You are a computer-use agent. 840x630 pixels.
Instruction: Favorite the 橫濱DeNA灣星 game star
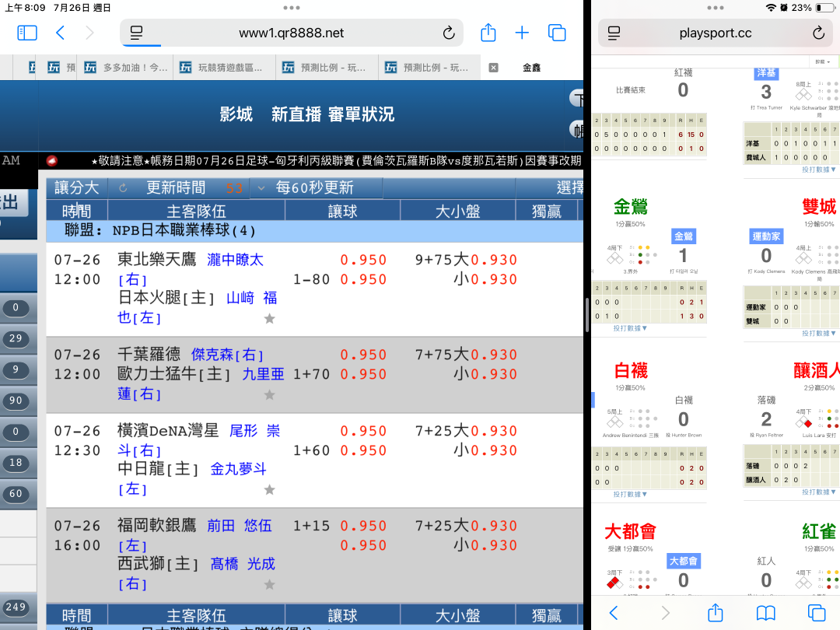[269, 490]
